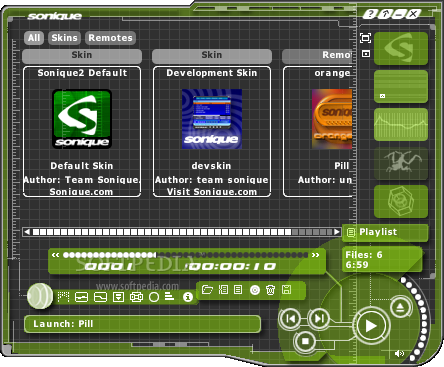Screen dimensions: 444x367
Task: Save playlist with the floppy disk icon
Action: [286, 289]
